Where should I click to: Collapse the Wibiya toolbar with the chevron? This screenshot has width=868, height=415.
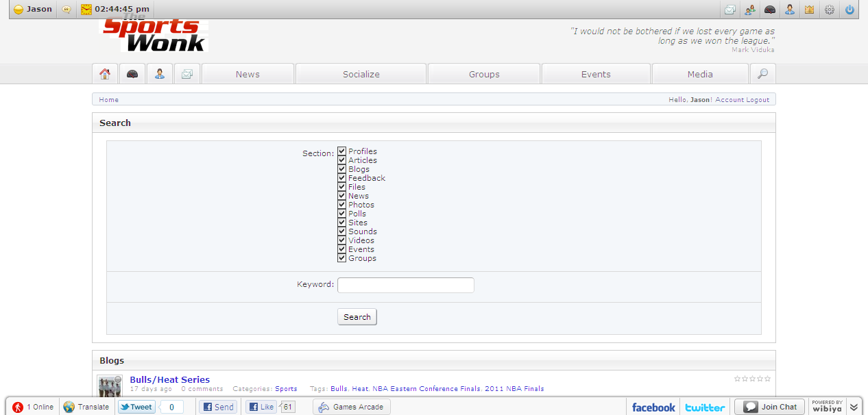coord(854,407)
